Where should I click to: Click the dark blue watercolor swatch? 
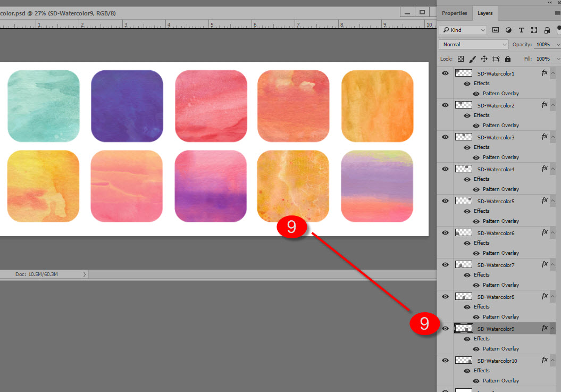click(127, 106)
